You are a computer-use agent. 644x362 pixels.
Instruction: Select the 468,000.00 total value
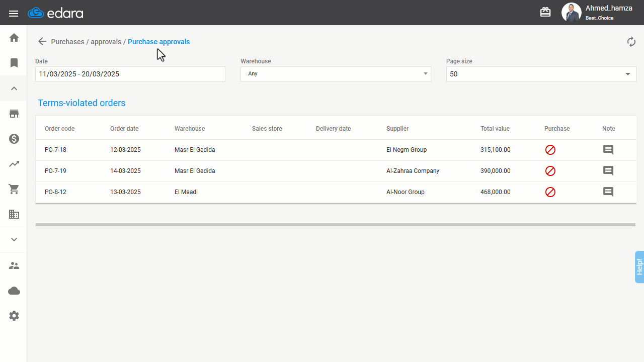(495, 192)
